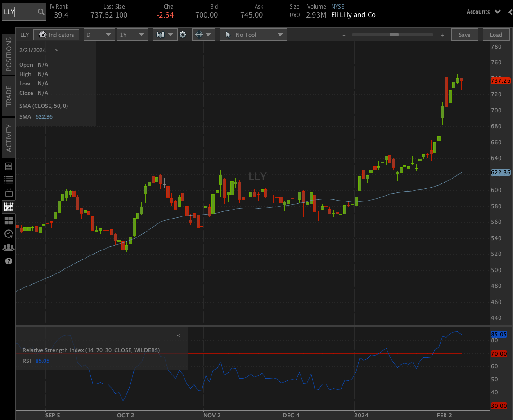Image resolution: width=513 pixels, height=420 pixels.
Task: Click the Save button
Action: (465, 35)
